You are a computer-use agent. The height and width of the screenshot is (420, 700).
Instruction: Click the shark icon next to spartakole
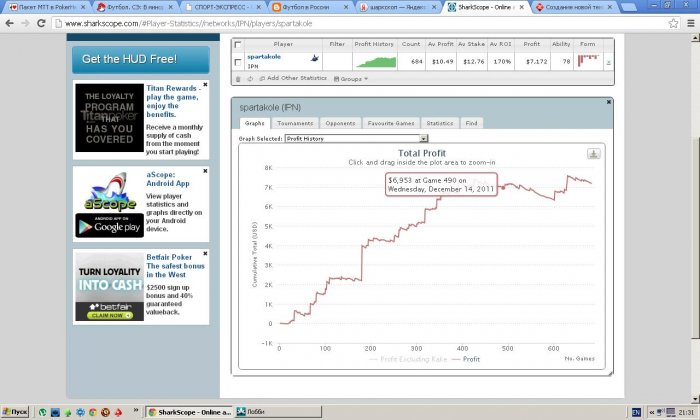click(x=315, y=58)
